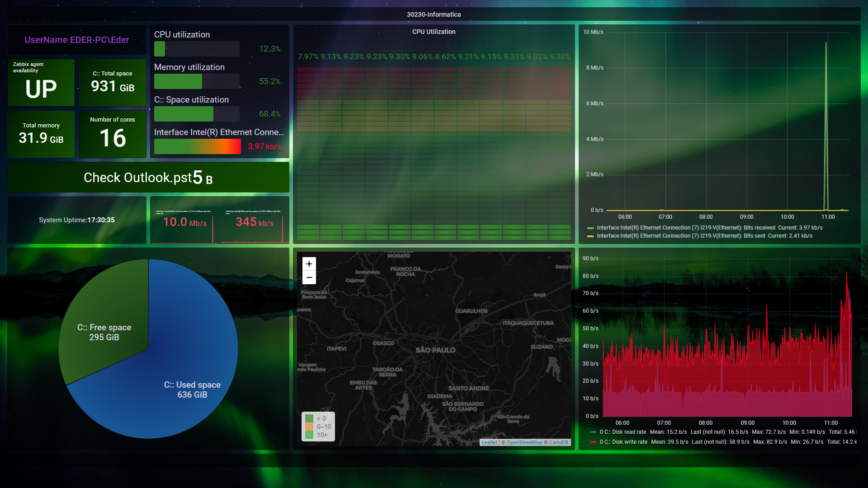The image size is (868, 488).
Task: Click the red "Disk write rate" legend marker
Action: (593, 442)
